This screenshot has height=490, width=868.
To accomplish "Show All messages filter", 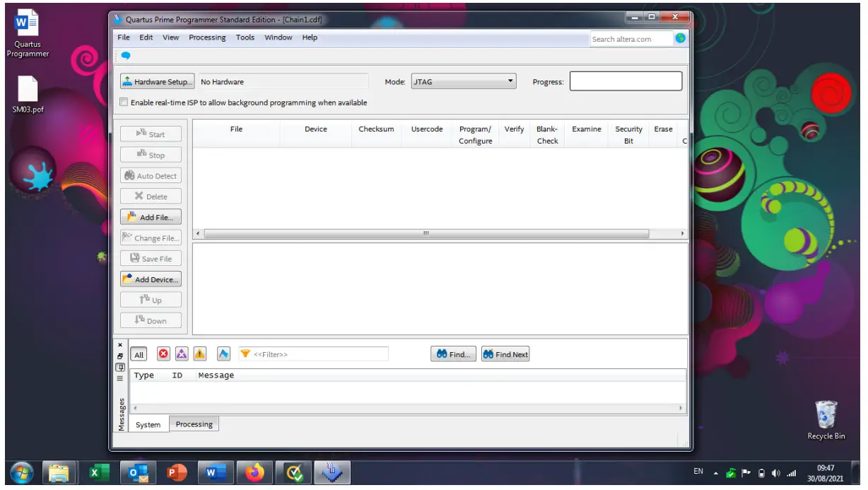I will click(139, 354).
